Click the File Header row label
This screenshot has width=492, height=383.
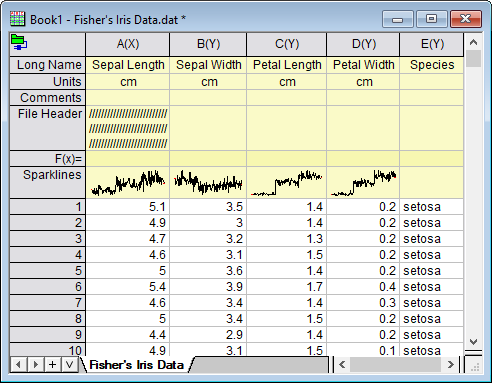[48, 128]
